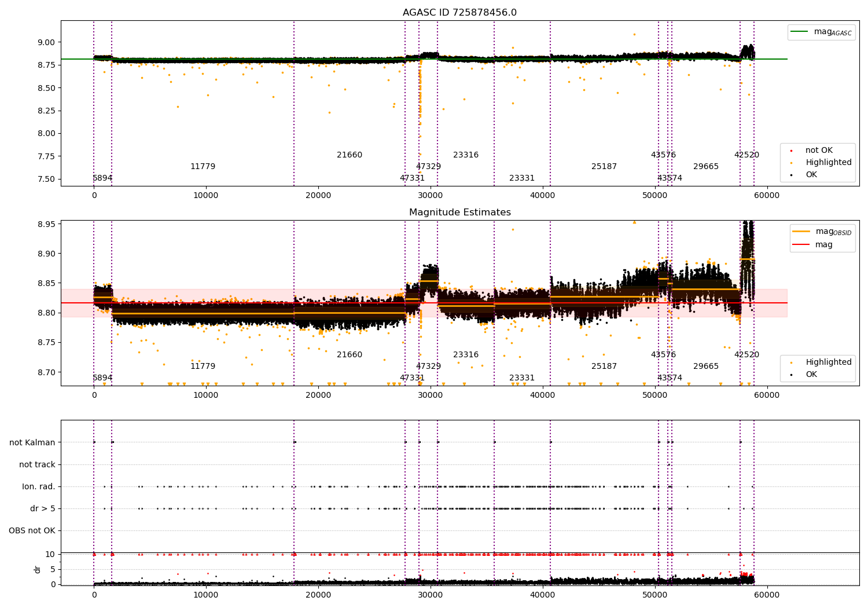Click the 30000 x-axis tick of top plot

click(431, 196)
